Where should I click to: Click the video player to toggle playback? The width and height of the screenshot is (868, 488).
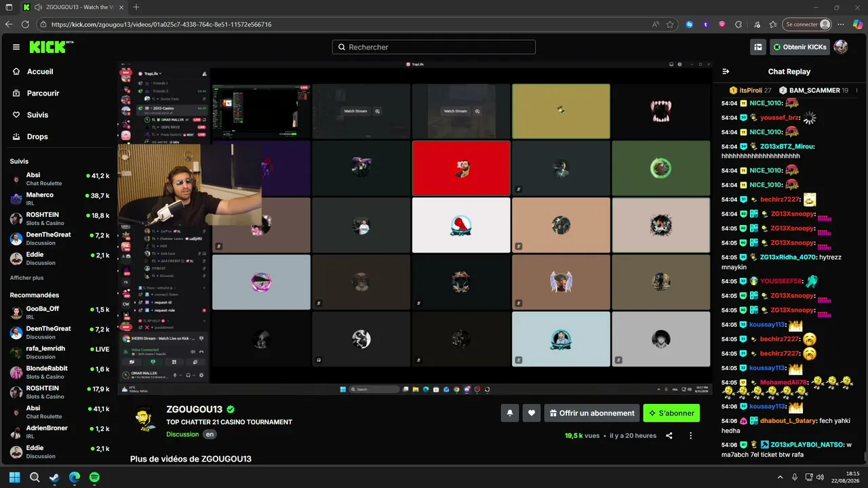point(415,228)
